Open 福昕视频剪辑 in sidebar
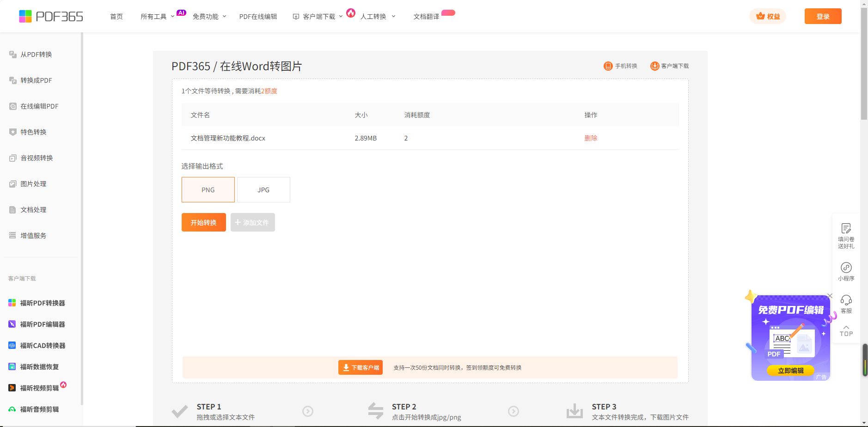 click(39, 388)
